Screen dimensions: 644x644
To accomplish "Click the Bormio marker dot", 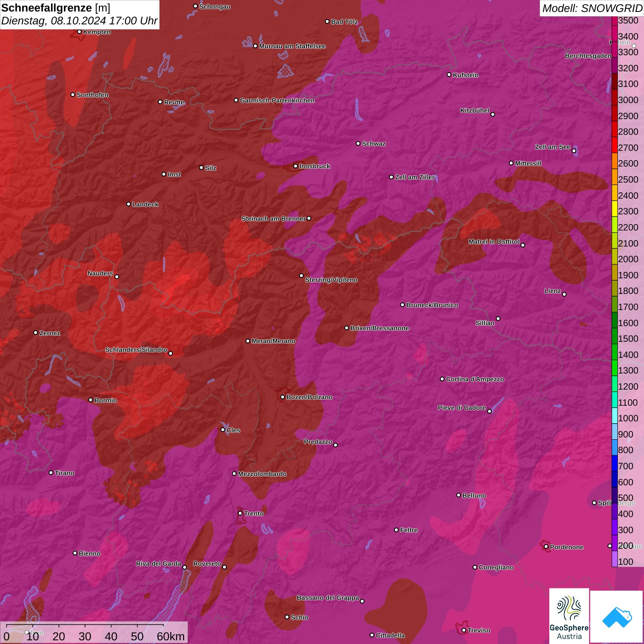I will (x=91, y=400).
